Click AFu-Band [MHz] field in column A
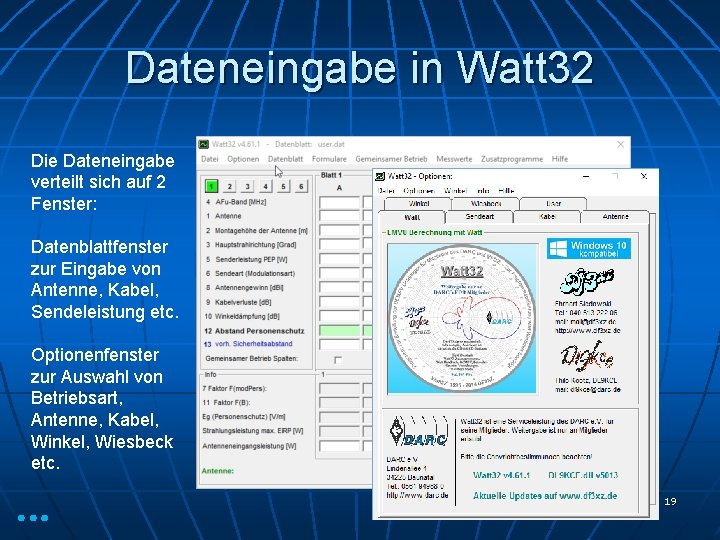720x540 pixels. 339,202
